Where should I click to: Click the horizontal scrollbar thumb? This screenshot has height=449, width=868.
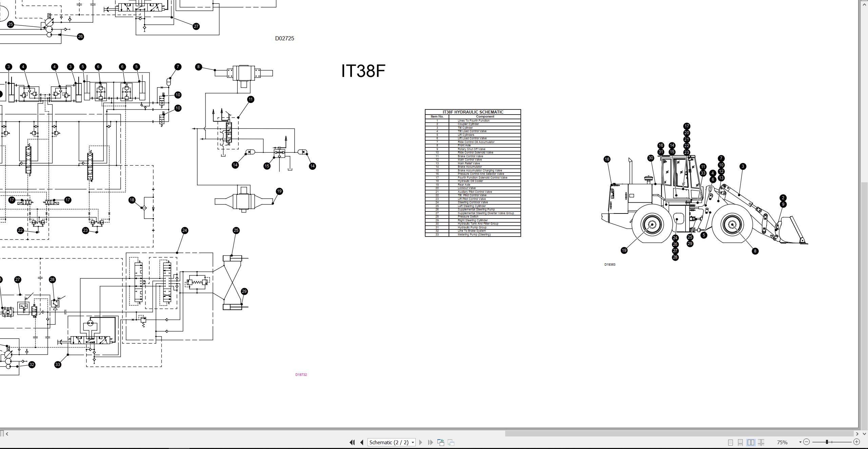(679, 434)
